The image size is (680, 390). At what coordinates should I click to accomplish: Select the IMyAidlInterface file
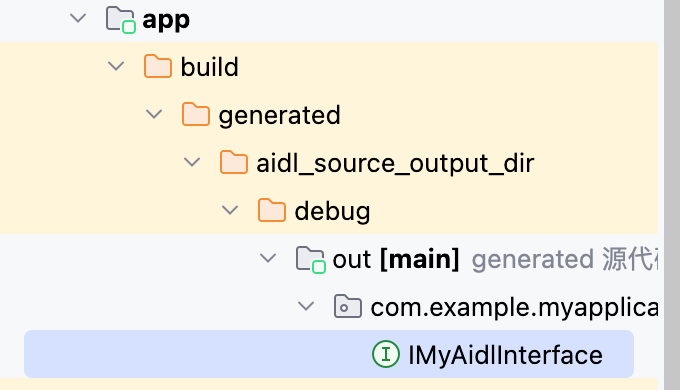(x=329, y=354)
